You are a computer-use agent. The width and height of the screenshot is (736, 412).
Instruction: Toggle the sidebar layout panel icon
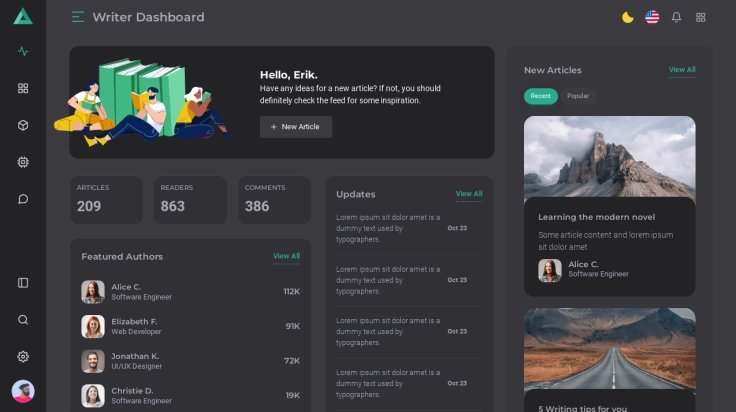tap(23, 283)
